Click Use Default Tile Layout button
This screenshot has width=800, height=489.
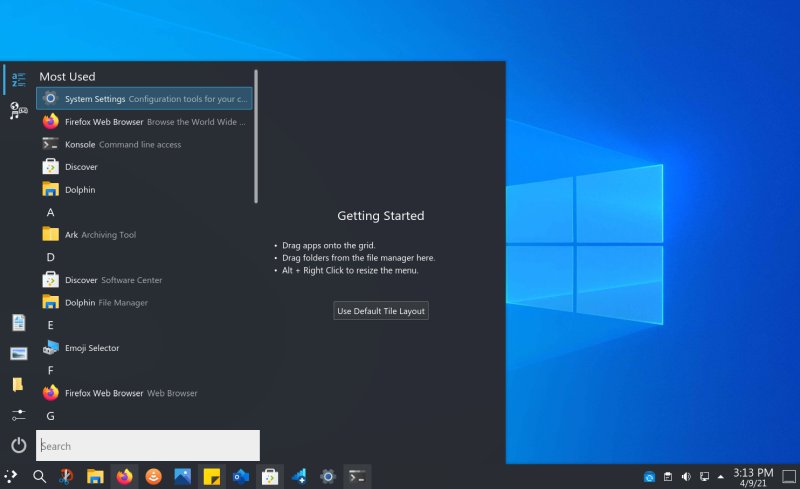pos(381,311)
